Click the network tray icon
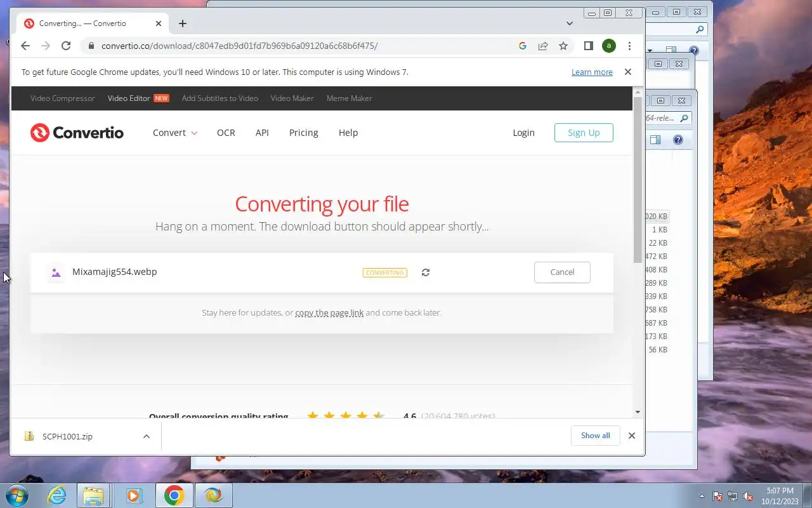 (733, 496)
